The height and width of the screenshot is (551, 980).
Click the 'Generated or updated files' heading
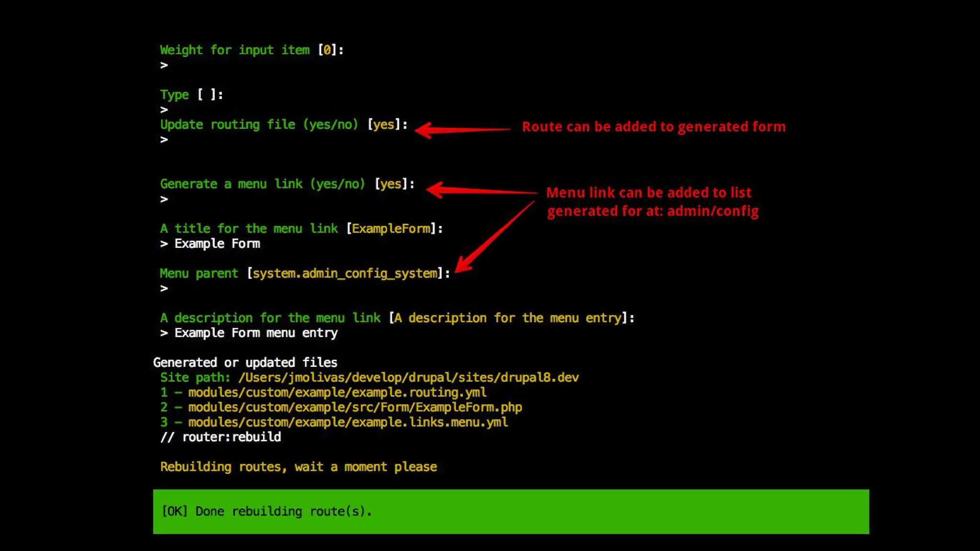[x=245, y=363]
